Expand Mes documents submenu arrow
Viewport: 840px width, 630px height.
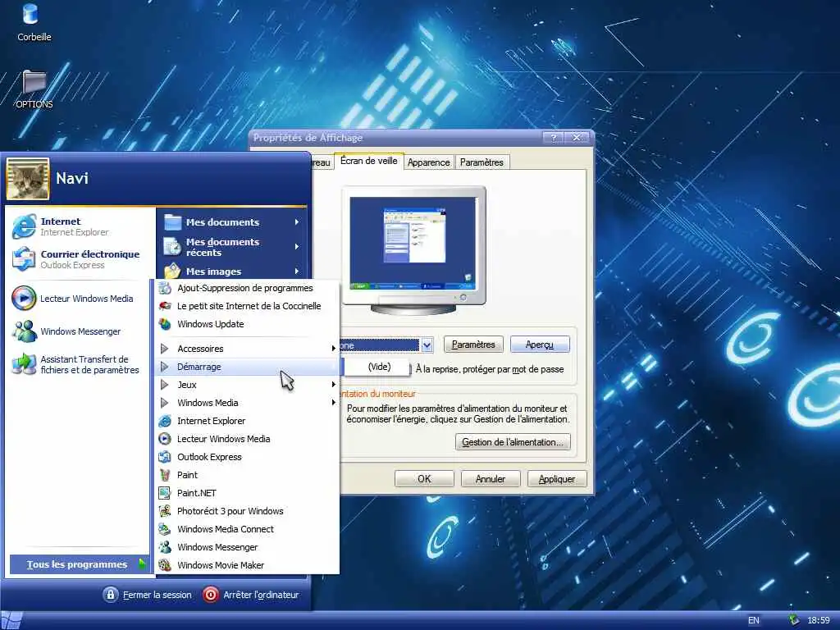[297, 221]
